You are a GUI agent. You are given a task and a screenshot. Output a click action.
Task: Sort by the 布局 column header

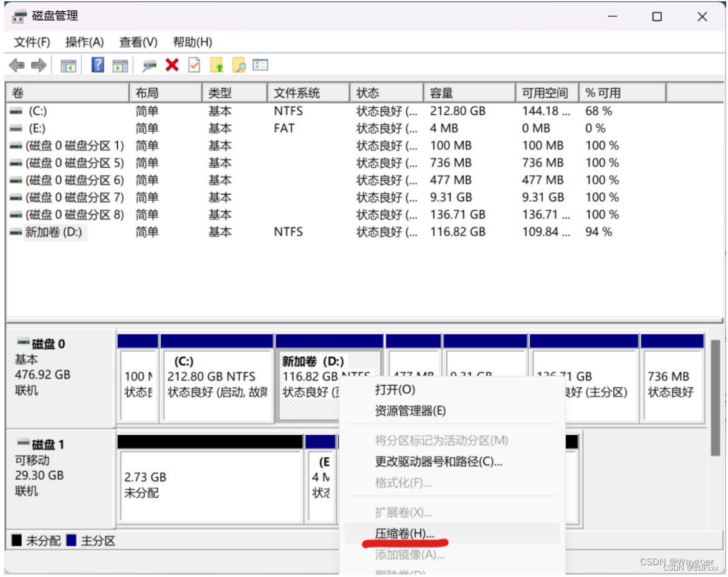click(x=166, y=93)
